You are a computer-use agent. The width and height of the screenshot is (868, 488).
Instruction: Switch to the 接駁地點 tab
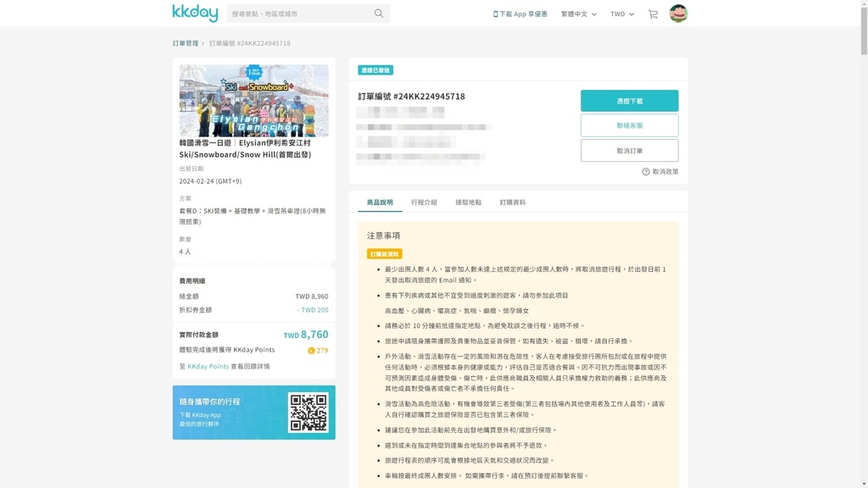point(468,202)
